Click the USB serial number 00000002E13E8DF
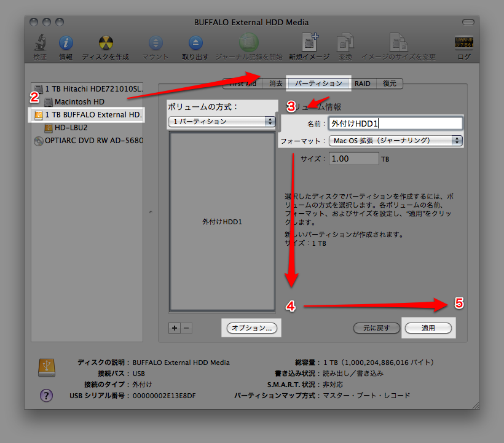Viewport: 504px width, 443px height. pos(164,396)
